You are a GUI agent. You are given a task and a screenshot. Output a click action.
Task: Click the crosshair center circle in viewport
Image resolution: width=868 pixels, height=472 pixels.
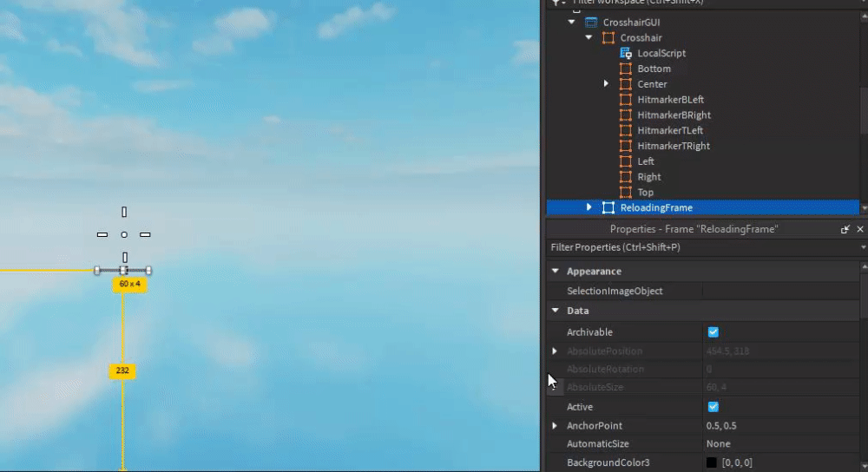pyautogui.click(x=124, y=234)
